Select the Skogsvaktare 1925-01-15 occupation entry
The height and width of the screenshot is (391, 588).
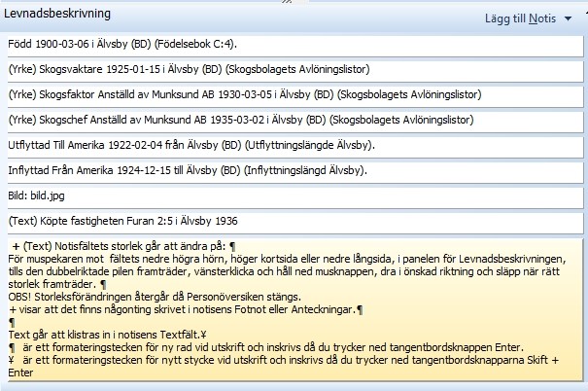tap(295, 71)
